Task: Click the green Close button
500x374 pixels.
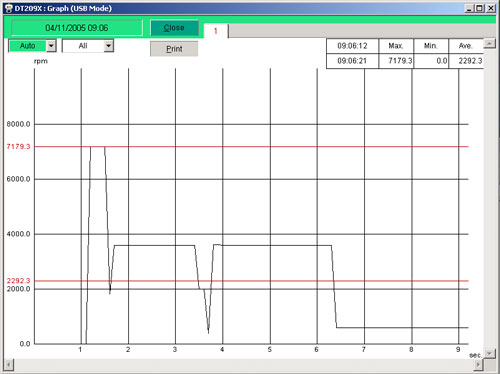Action: pos(174,28)
